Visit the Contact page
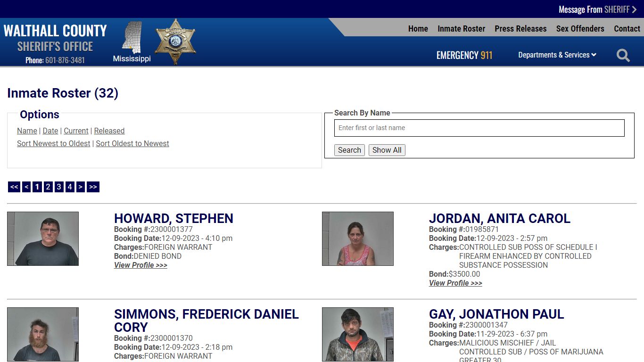The image size is (644, 362). 627,28
